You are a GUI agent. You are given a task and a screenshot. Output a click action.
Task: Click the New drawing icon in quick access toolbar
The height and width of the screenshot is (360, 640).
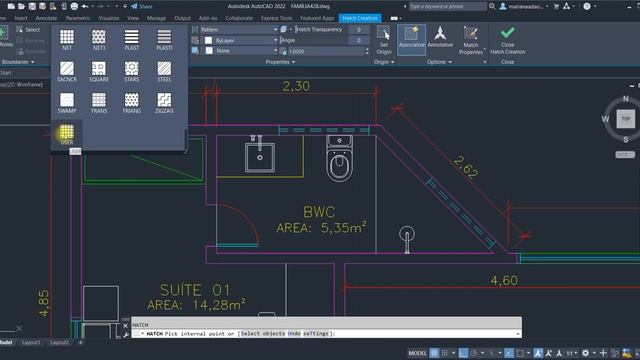pyautogui.click(x=11, y=6)
